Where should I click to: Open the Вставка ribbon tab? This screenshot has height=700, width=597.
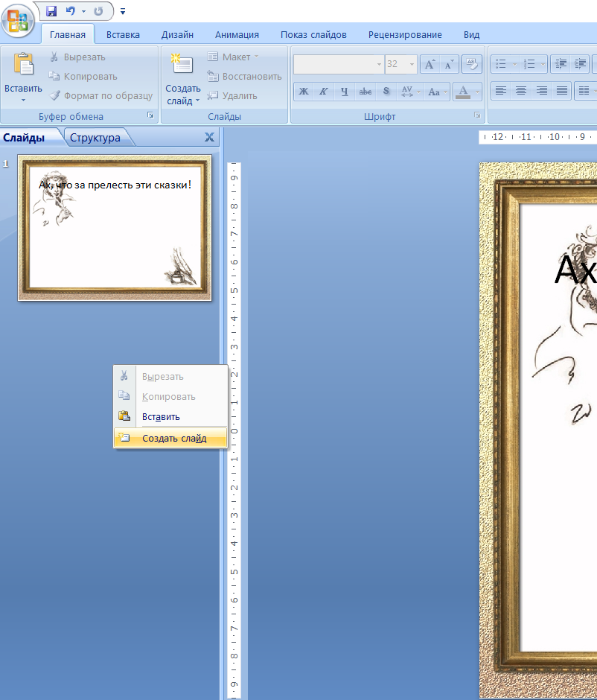pyautogui.click(x=123, y=35)
